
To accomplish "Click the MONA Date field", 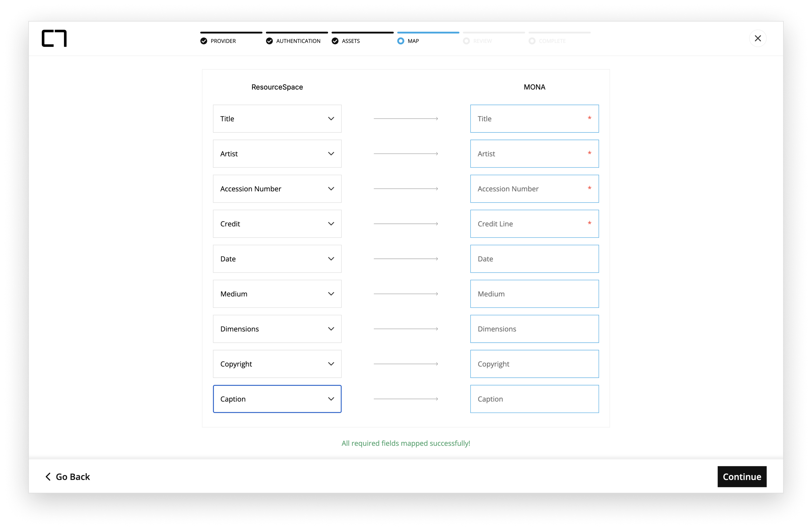I will pos(534,259).
